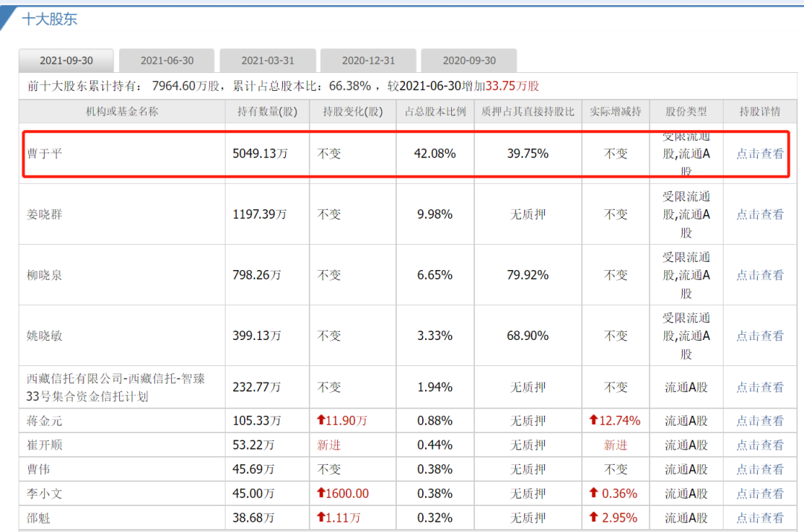The width and height of the screenshot is (804, 532).
Task: Click the 股份类型 column header
Action: (x=686, y=112)
